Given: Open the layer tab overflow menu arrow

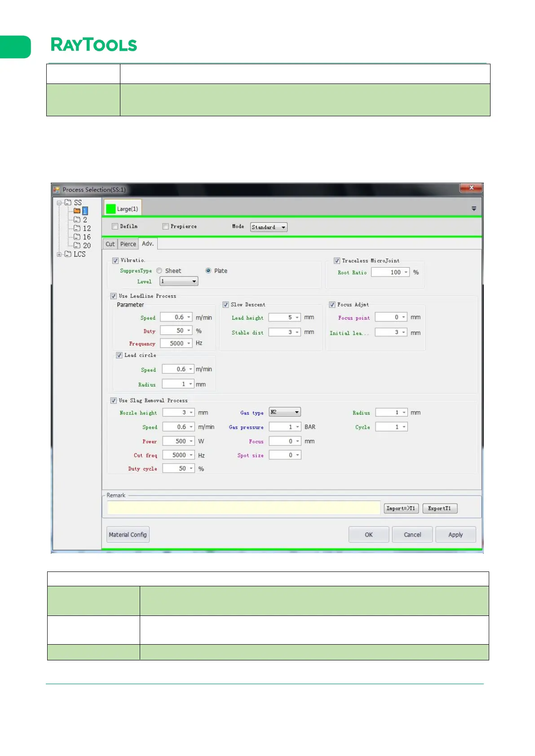Looking at the screenshot, I should 473,209.
